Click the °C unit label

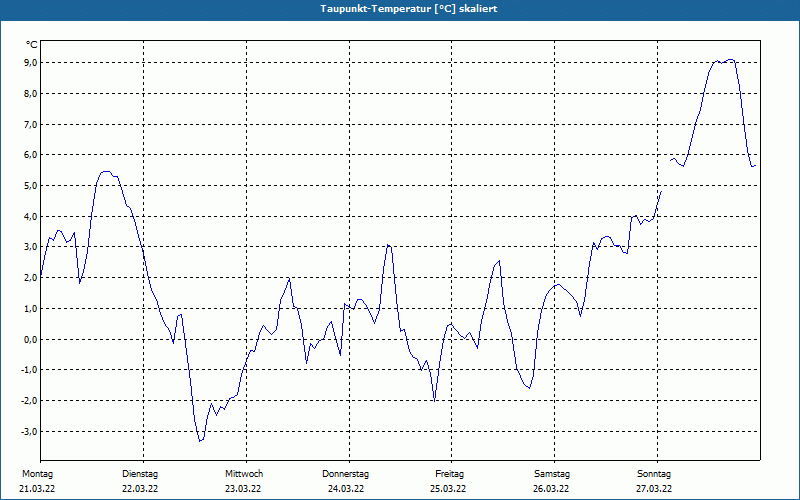pos(32,45)
